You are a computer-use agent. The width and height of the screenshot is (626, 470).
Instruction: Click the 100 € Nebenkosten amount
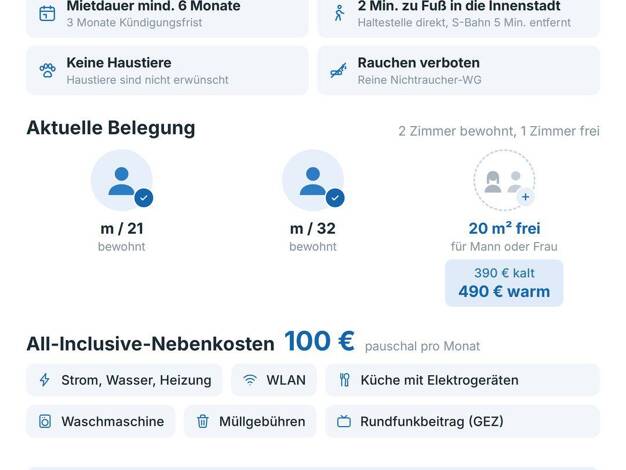tap(319, 341)
